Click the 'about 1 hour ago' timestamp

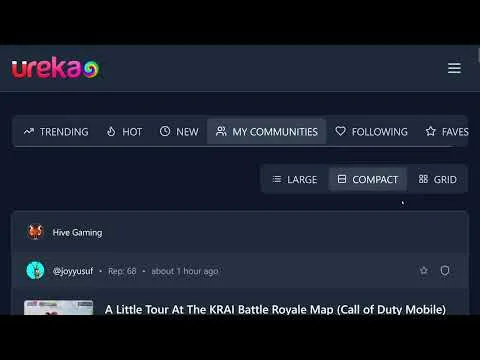tap(185, 271)
